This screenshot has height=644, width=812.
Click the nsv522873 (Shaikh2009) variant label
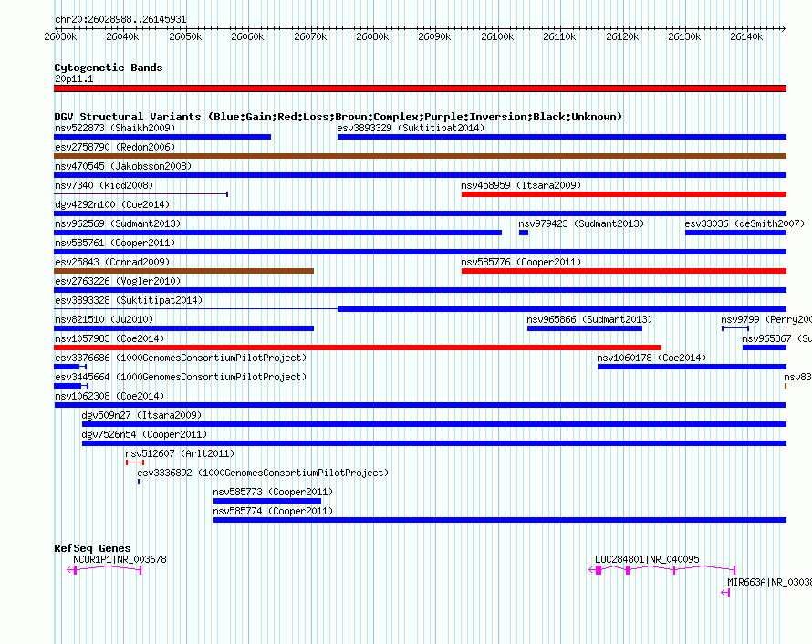115,128
